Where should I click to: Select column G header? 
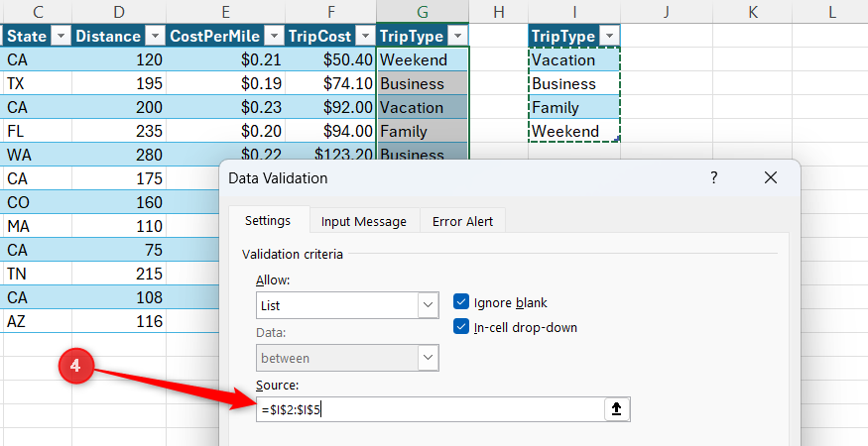[423, 12]
